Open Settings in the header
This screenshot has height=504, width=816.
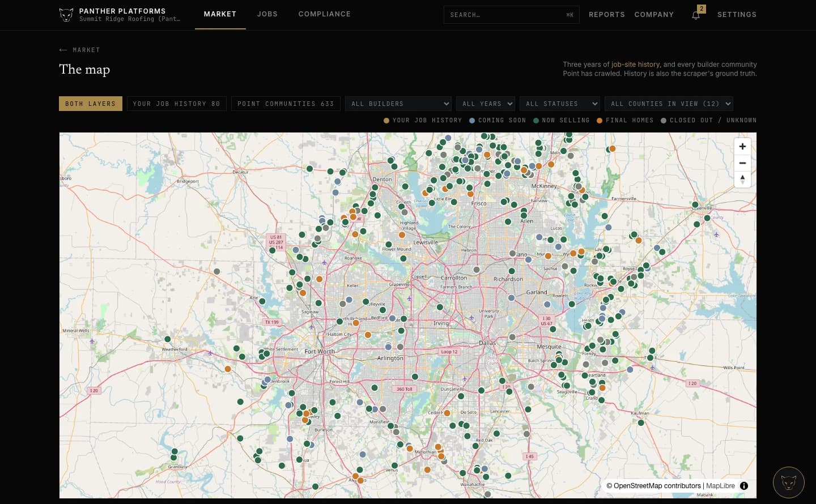(737, 15)
